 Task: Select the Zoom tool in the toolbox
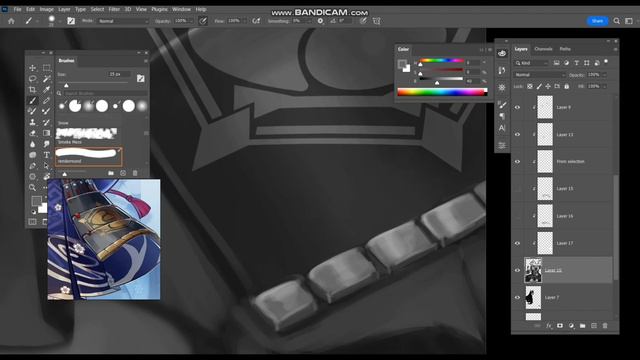click(x=33, y=188)
